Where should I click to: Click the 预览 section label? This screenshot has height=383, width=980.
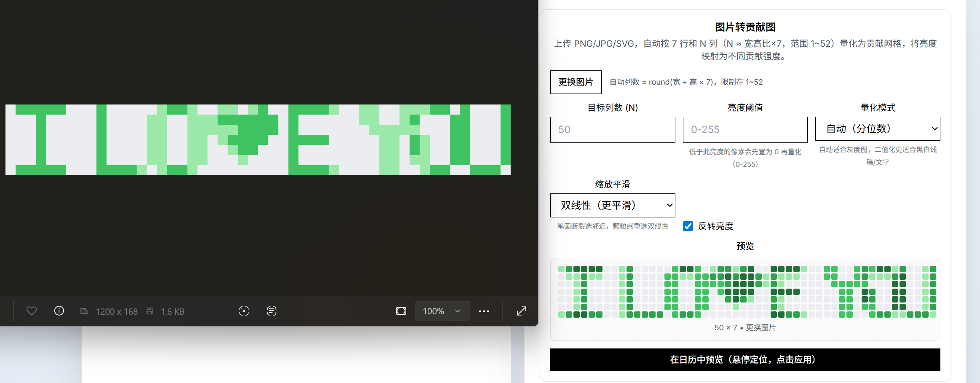(745, 246)
